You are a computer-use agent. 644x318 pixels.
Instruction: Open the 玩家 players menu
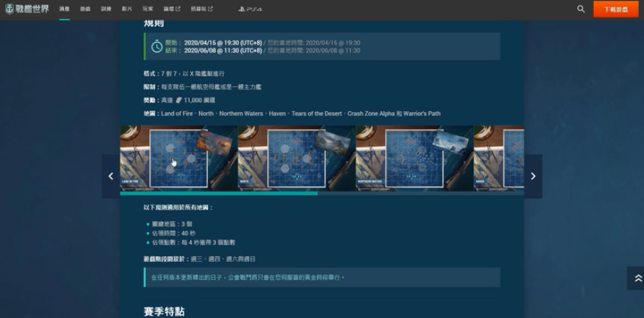pos(148,9)
